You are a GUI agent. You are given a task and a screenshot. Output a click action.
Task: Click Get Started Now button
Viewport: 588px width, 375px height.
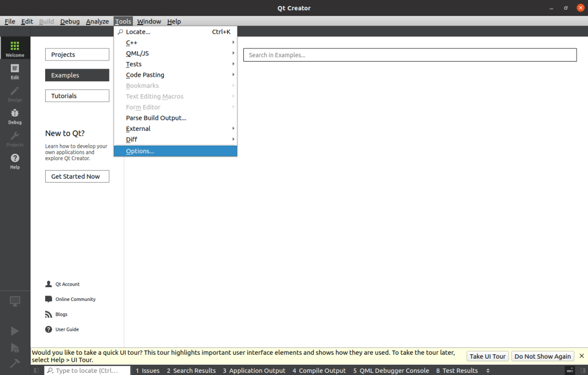click(77, 177)
